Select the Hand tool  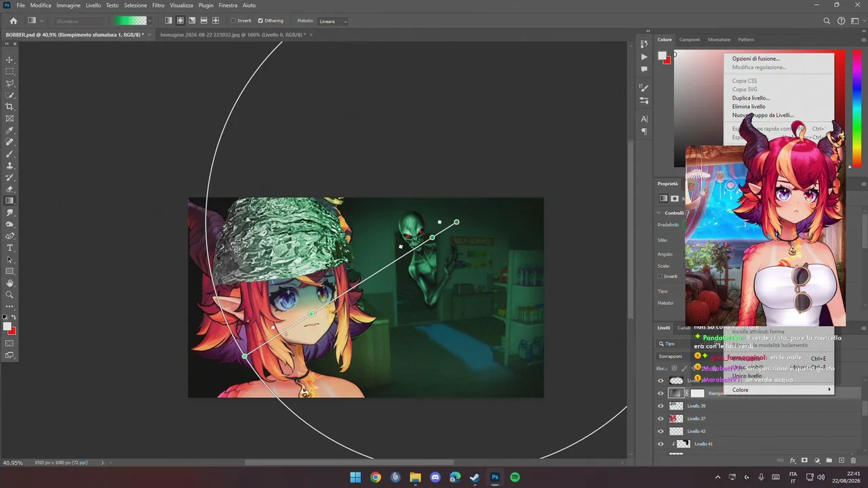click(9, 283)
